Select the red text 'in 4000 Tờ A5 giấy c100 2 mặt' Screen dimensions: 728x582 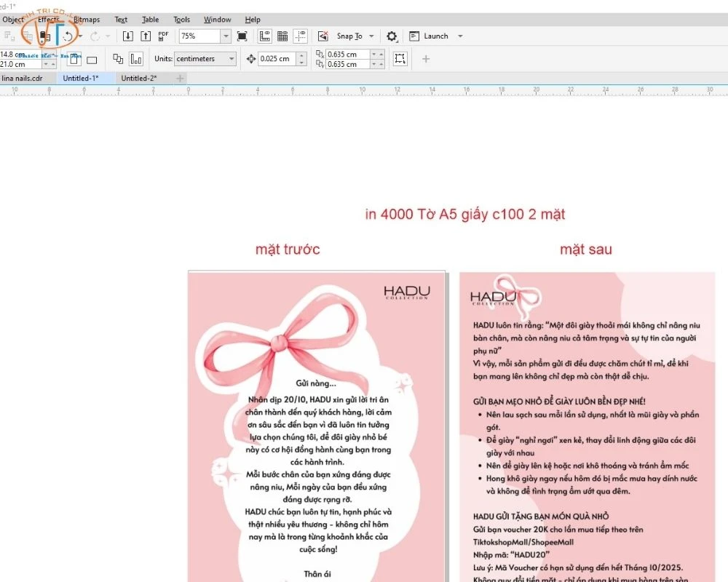[464, 215]
